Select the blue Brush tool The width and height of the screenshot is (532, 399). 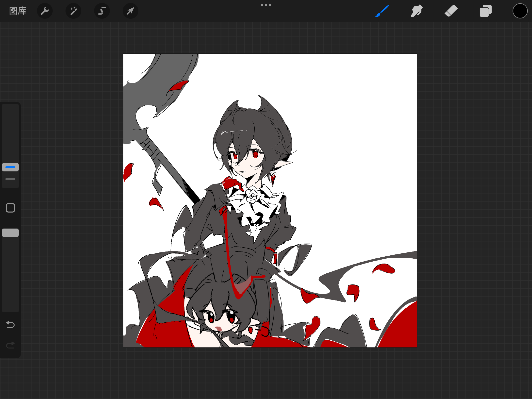point(382,11)
